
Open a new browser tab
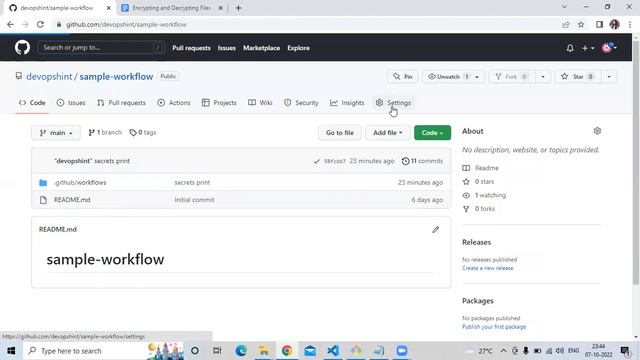point(238,8)
